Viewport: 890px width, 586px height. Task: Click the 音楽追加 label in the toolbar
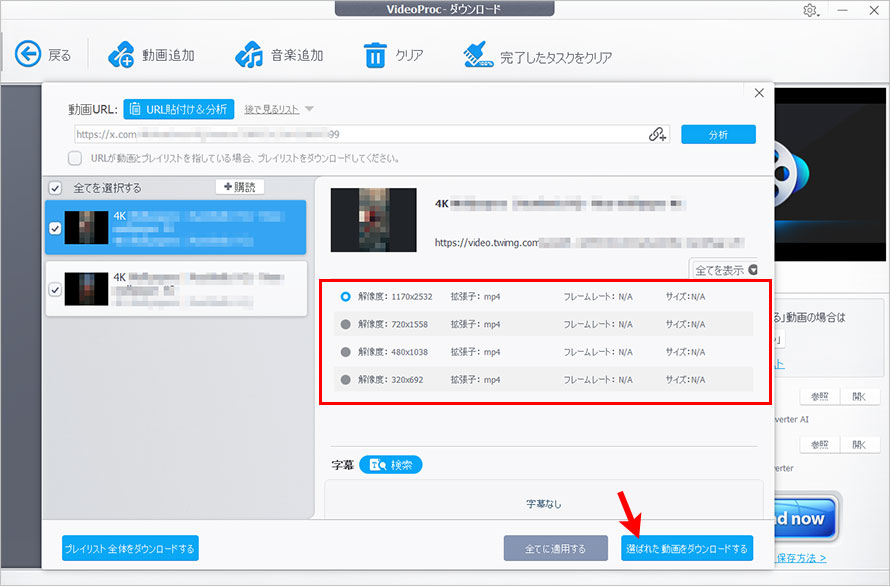coord(297,55)
